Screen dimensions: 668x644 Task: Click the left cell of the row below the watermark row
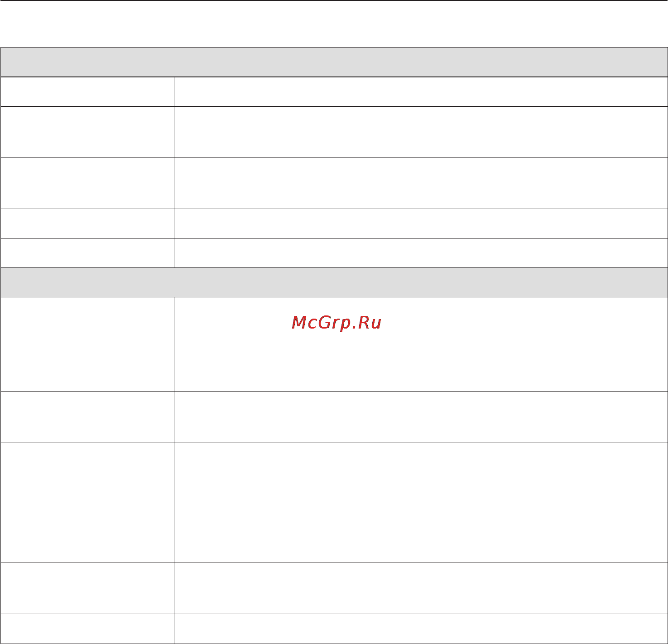[x=87, y=417]
